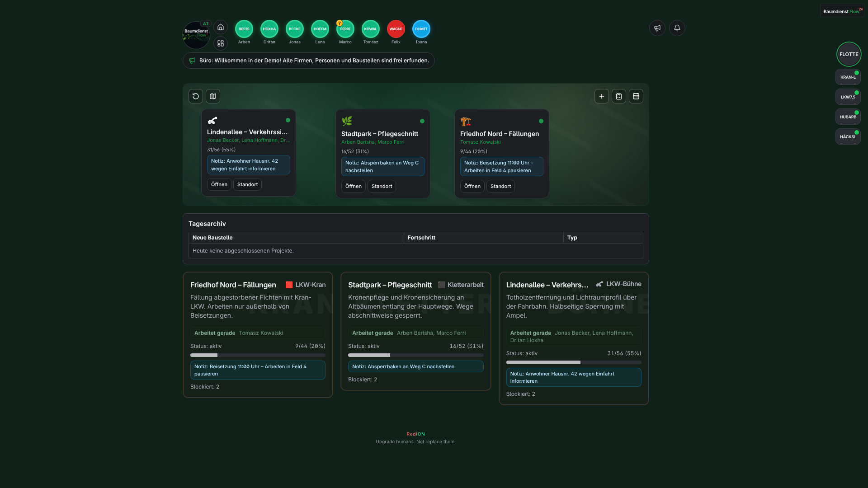
Task: Click Standort on Friedhof Nord card
Action: [x=501, y=186]
